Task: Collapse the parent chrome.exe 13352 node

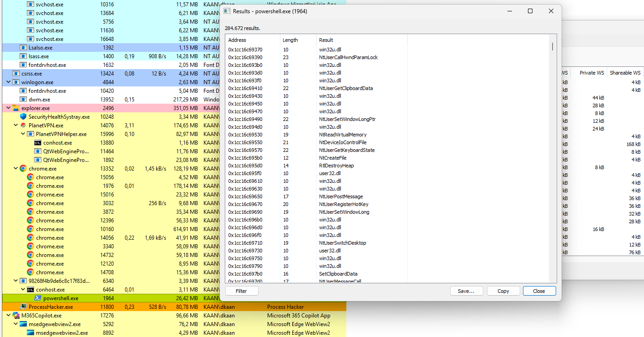Action: pyautogui.click(x=15, y=169)
